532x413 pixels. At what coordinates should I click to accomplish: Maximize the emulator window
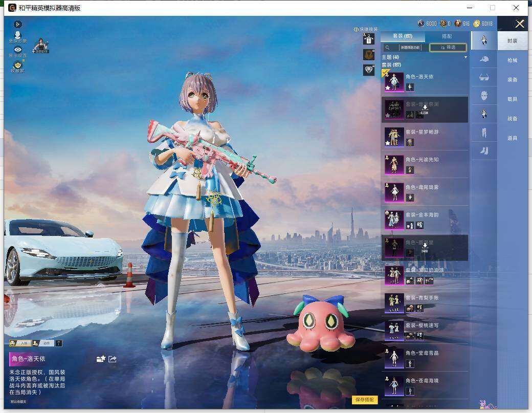click(x=493, y=8)
